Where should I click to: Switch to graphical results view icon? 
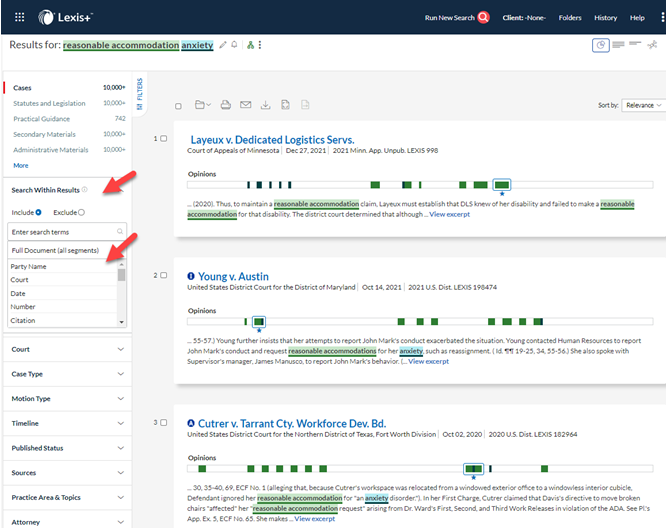[601, 45]
